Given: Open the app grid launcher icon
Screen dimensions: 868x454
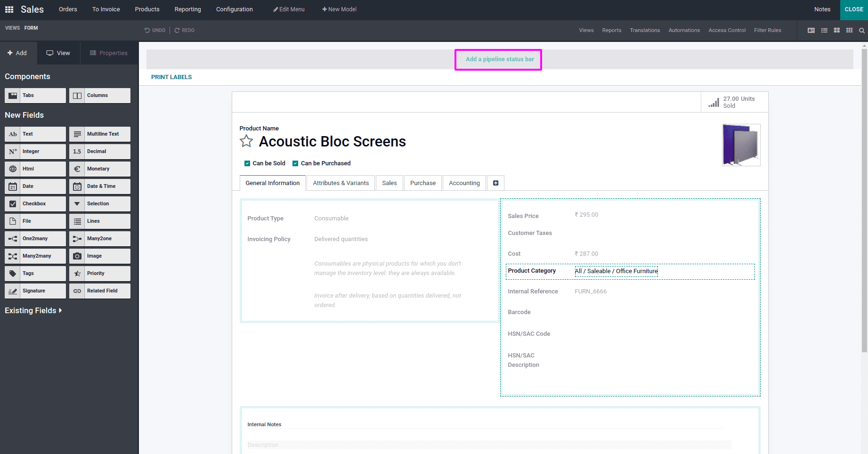Looking at the screenshot, I should [x=9, y=9].
